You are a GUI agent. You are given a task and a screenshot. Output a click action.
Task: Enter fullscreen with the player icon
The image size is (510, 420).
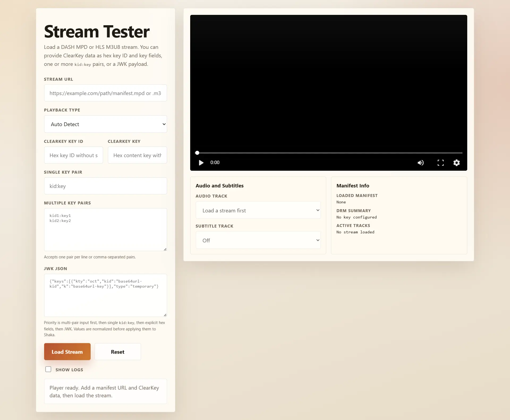tap(441, 163)
